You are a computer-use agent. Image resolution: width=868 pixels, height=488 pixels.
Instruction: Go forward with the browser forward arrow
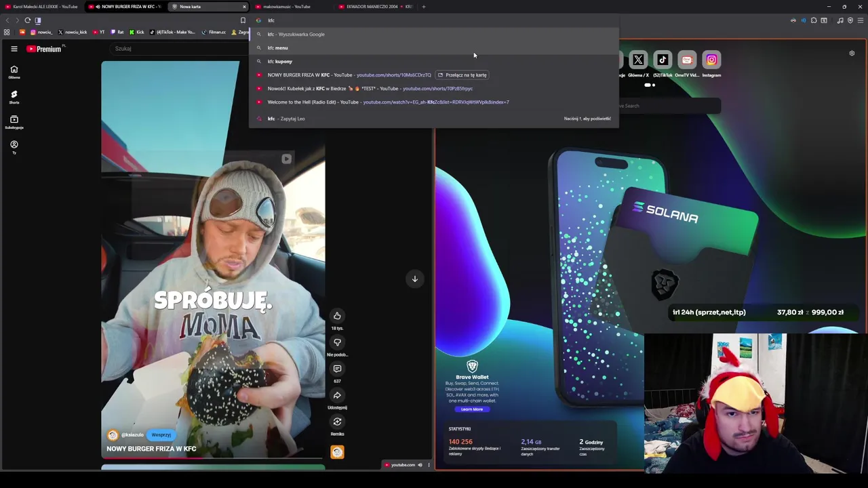17,20
